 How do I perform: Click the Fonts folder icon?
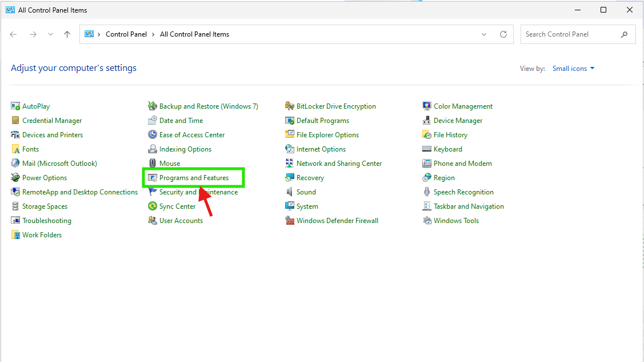(x=15, y=149)
